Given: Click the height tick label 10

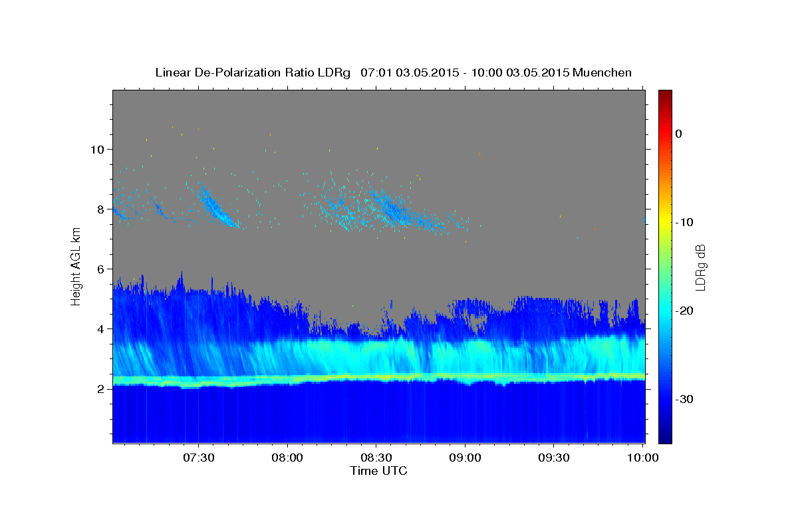Looking at the screenshot, I should pos(98,149).
